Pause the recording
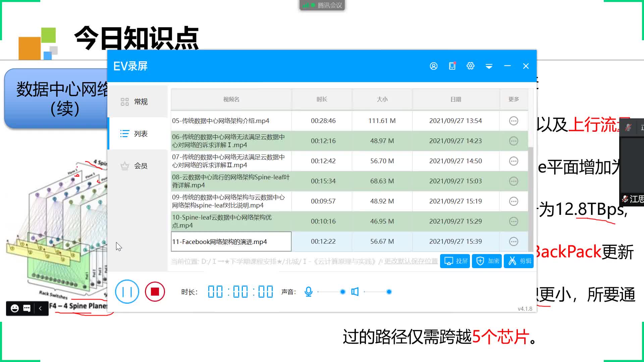Image resolution: width=644 pixels, height=362 pixels. 127,292
